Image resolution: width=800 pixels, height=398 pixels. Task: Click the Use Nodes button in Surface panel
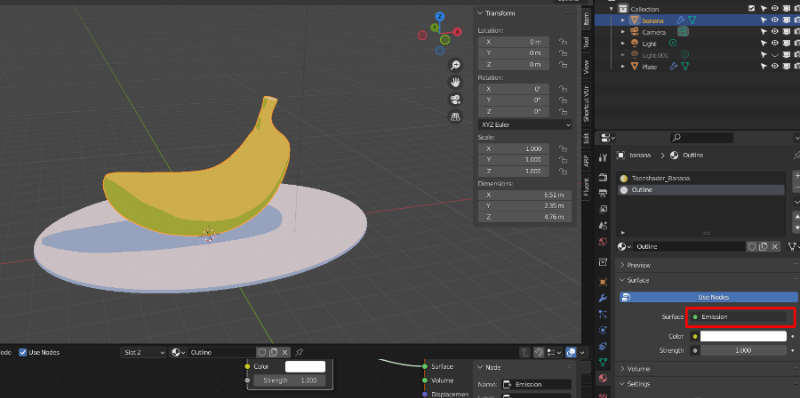pyautogui.click(x=709, y=297)
